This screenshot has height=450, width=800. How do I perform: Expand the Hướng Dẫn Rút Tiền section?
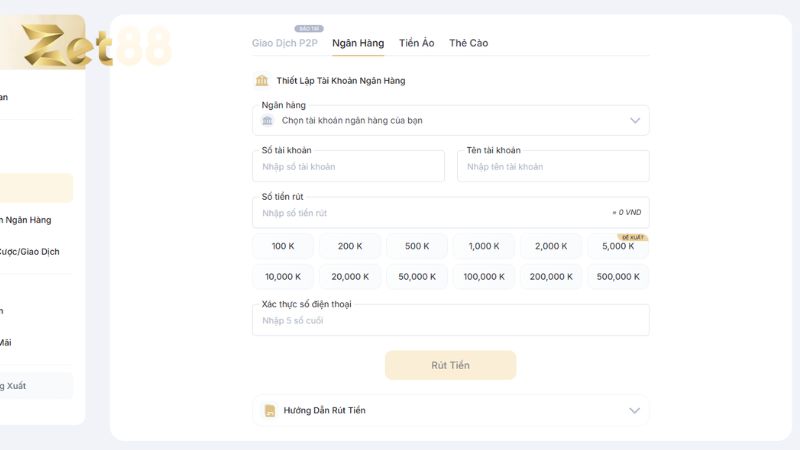point(451,410)
